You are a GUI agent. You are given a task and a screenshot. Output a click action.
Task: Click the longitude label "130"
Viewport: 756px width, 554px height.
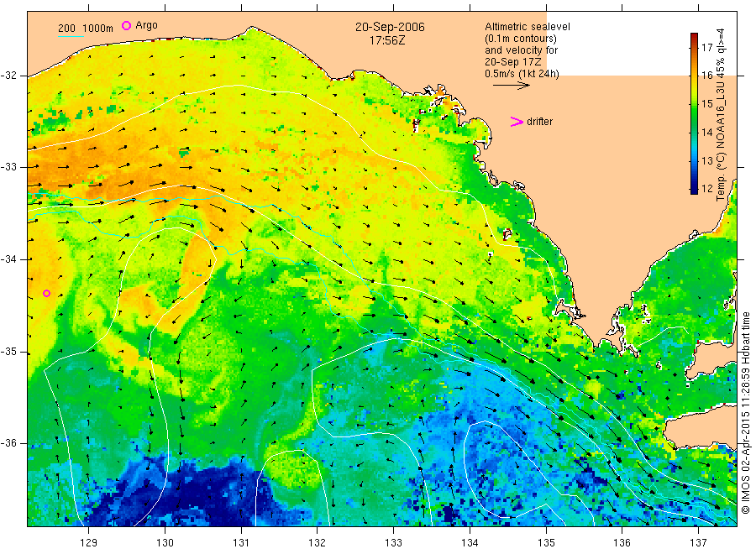click(165, 543)
